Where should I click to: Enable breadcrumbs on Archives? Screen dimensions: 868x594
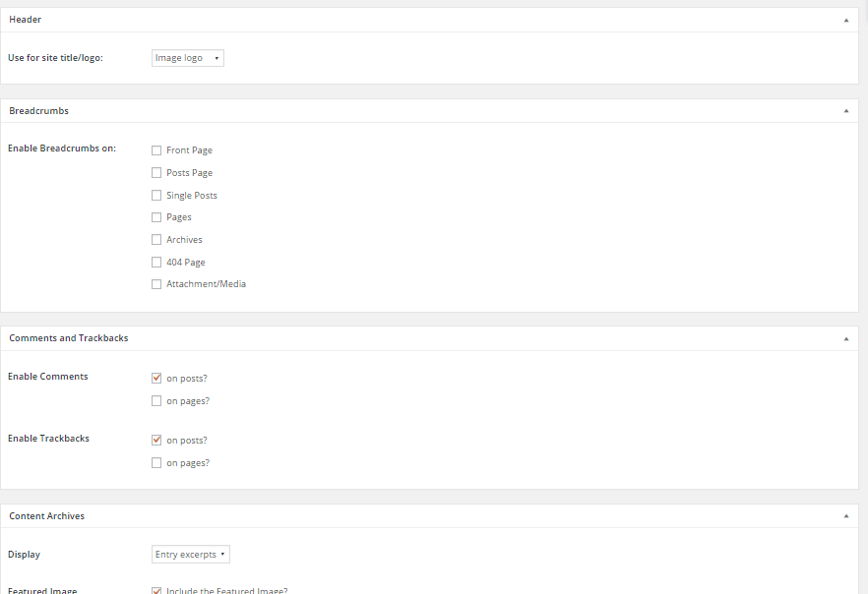[156, 240]
